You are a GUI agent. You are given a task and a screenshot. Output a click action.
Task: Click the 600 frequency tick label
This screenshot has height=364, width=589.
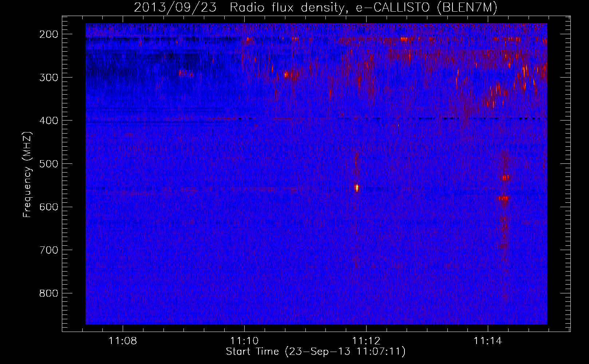pyautogui.click(x=49, y=207)
